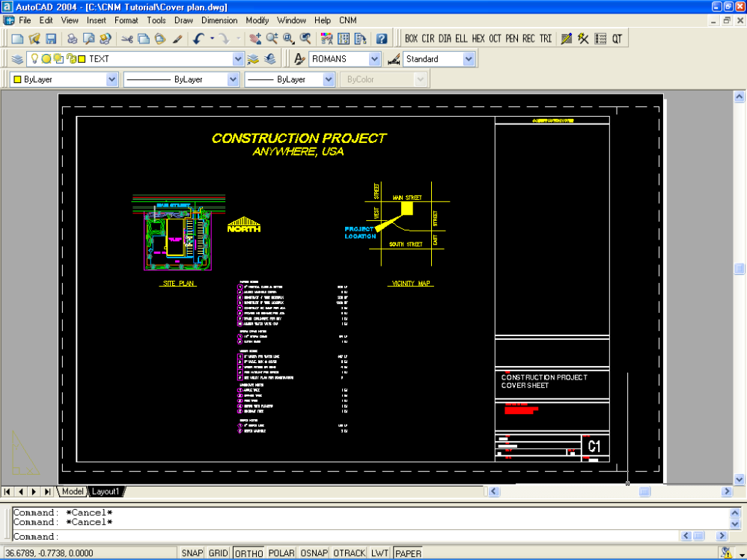Open Layer Properties Manager icon

pos(17,58)
